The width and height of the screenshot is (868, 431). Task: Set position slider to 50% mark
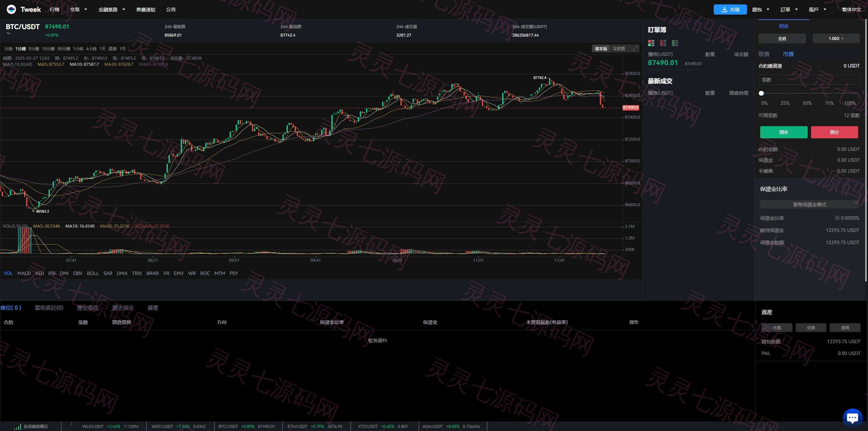coord(810,93)
